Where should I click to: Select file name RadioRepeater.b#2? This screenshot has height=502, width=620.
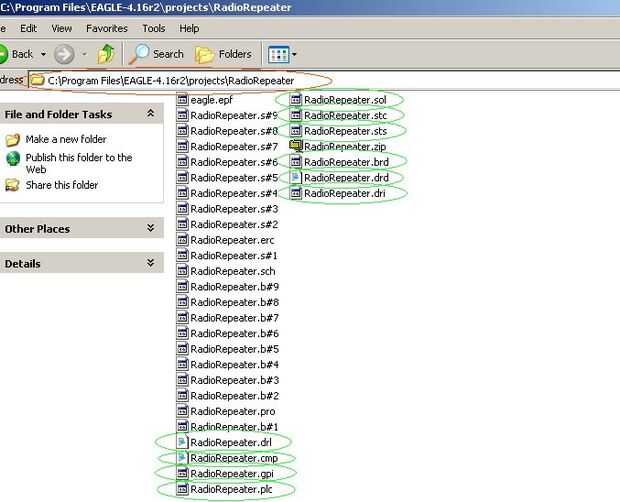click(234, 396)
